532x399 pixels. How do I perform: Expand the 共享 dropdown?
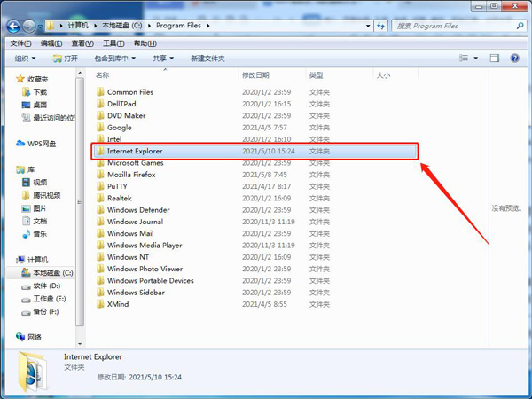[163, 59]
